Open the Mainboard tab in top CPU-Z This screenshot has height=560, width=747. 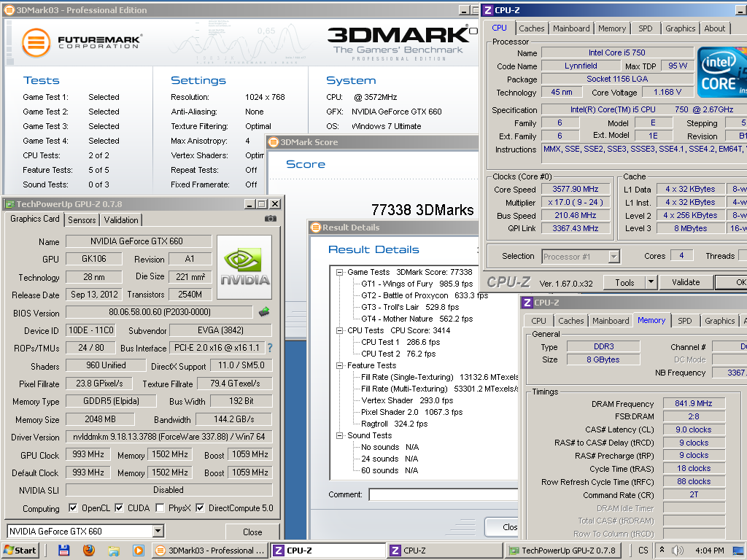point(571,28)
